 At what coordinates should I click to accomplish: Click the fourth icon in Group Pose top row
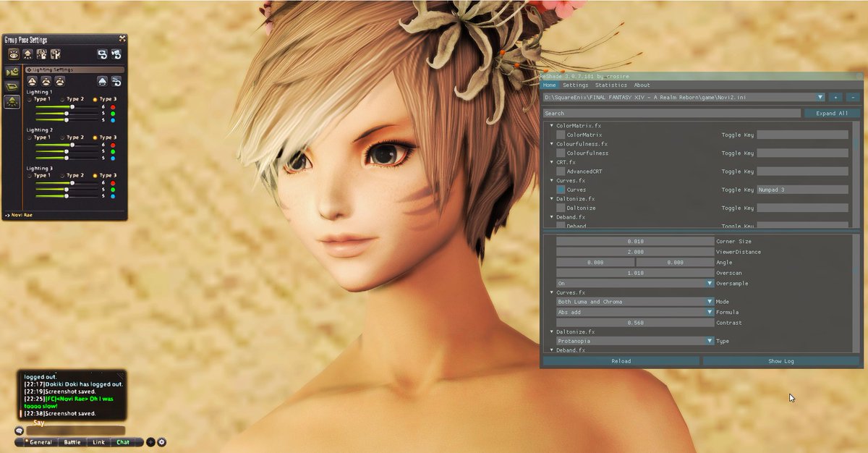(x=55, y=54)
